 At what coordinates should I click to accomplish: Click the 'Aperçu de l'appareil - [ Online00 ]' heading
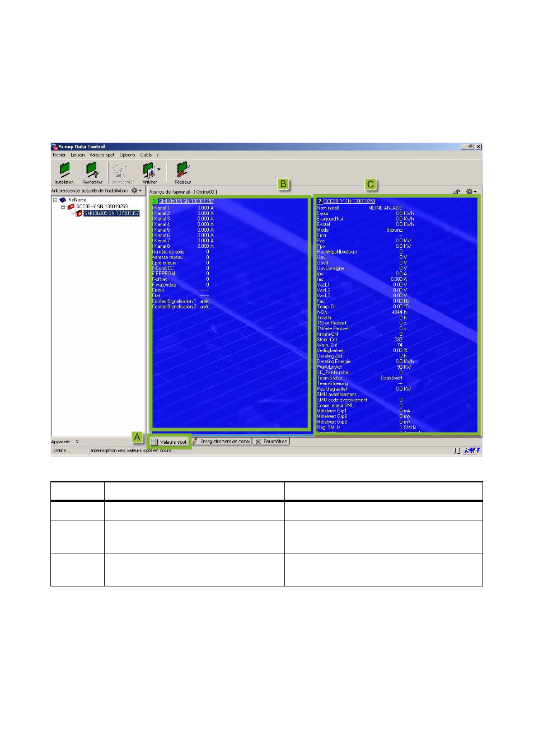point(183,192)
